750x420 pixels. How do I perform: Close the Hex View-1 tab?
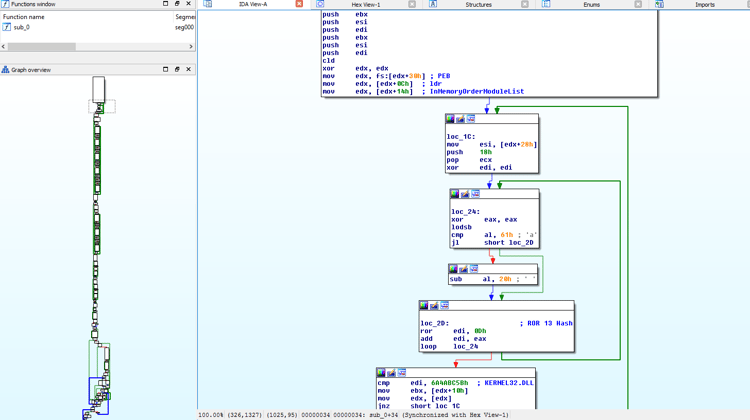coord(412,4)
